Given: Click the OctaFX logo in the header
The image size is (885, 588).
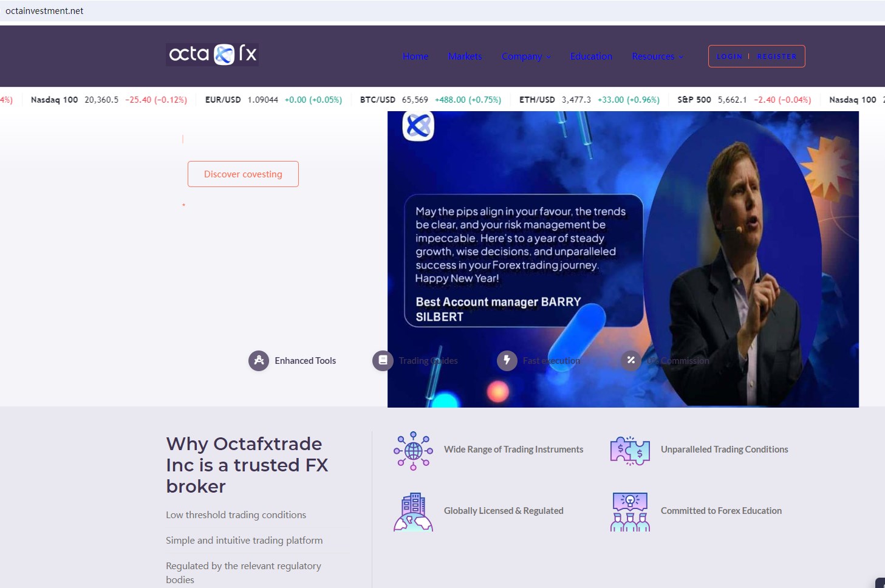Looking at the screenshot, I should (213, 54).
